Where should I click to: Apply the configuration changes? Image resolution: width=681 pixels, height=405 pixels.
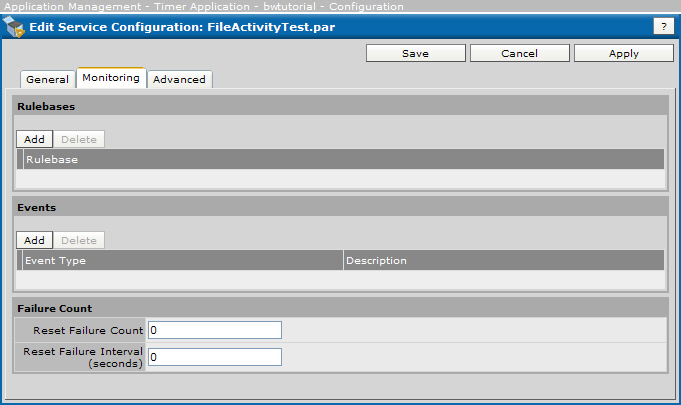[623, 53]
